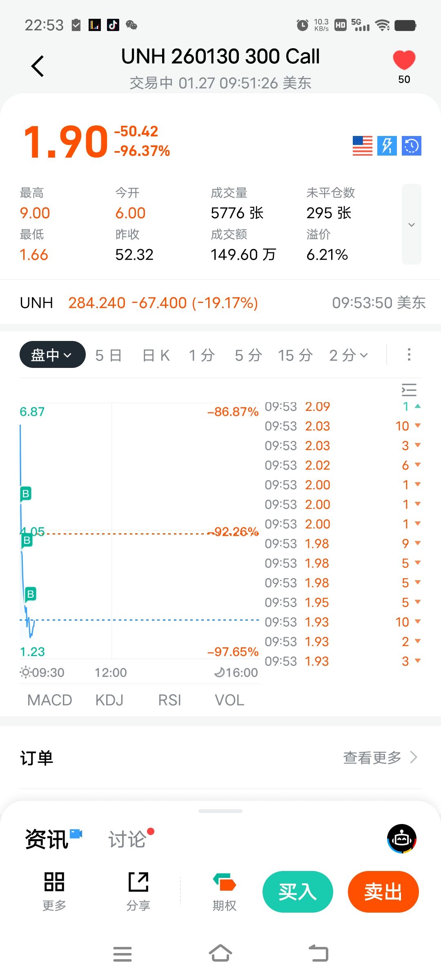Open the blue history clock icon
The height and width of the screenshot is (980, 441).
coord(412,146)
